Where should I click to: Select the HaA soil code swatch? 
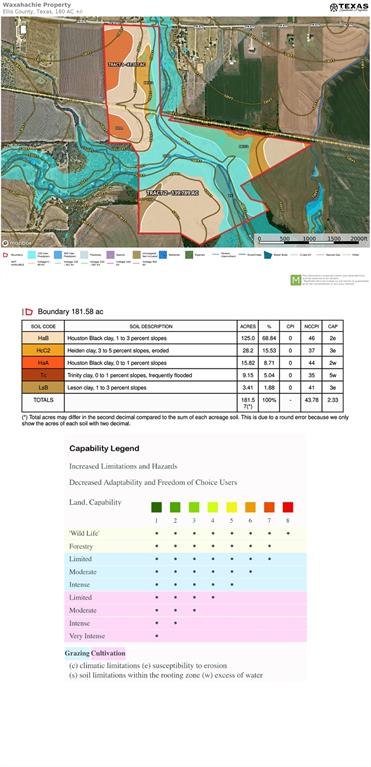point(43,363)
